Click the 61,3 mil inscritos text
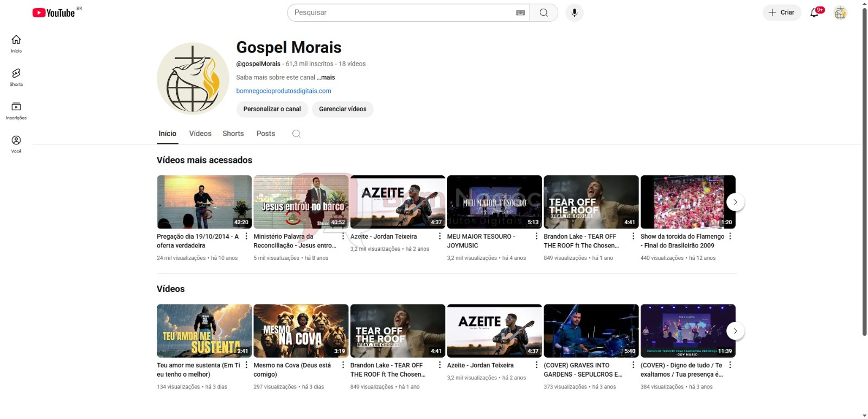Screen dimensions: 868x419 (x=310, y=64)
